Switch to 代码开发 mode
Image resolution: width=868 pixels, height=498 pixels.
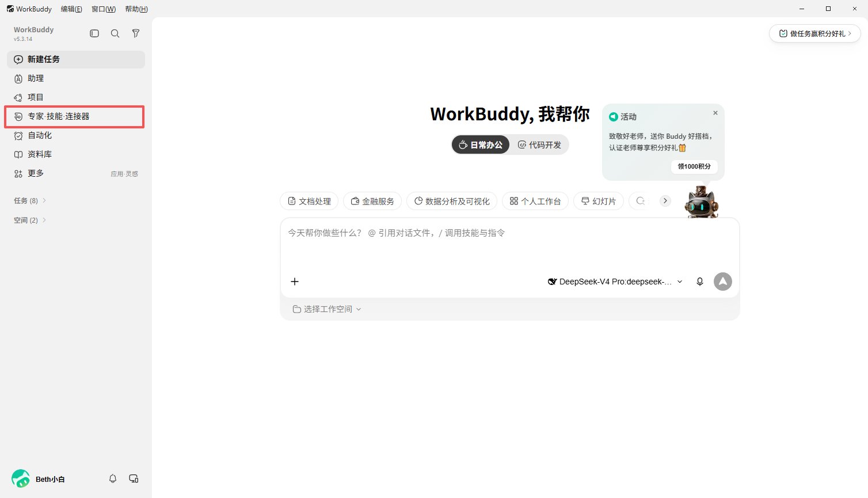coord(539,145)
